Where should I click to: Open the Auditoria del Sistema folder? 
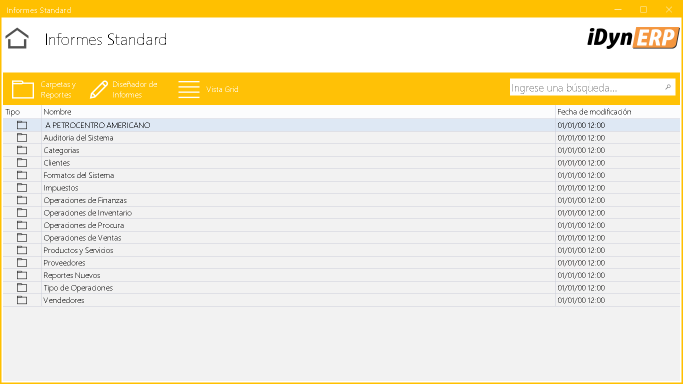pos(342,138)
